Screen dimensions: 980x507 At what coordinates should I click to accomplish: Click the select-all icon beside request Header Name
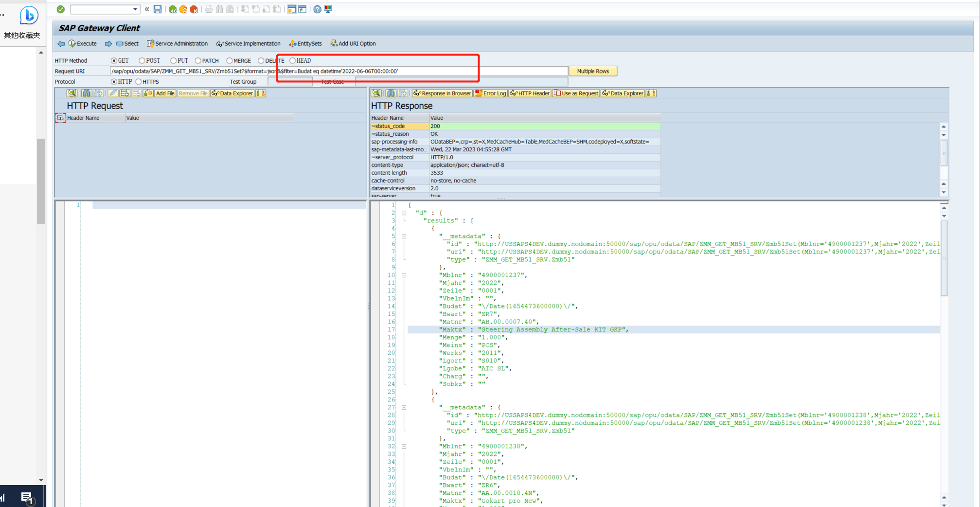point(60,118)
